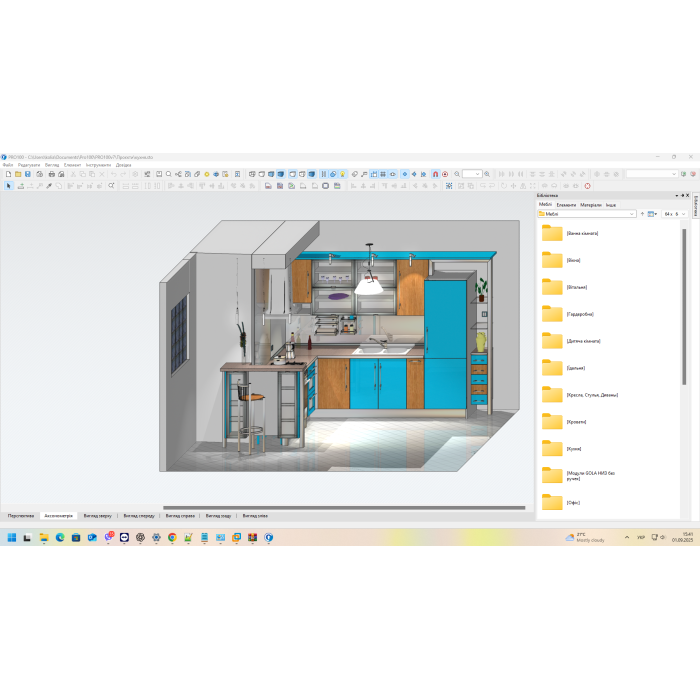Click the viewport horizontal scrollbar

pos(340,508)
